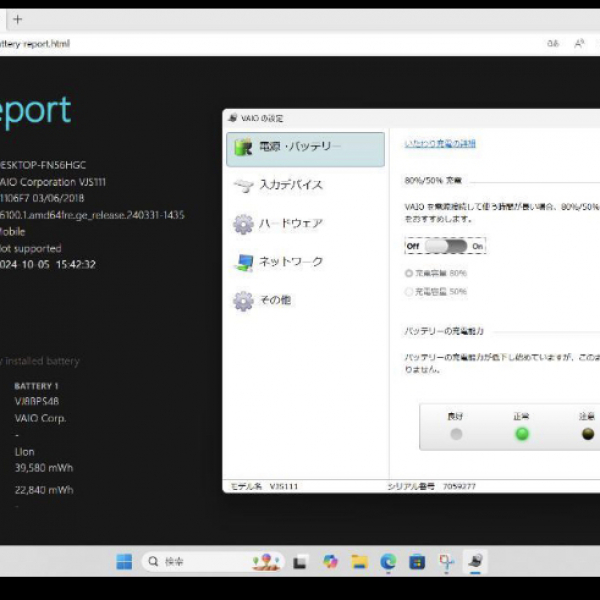Select 充電容量 80% radio option
This screenshot has height=600, width=600.
pyautogui.click(x=436, y=273)
